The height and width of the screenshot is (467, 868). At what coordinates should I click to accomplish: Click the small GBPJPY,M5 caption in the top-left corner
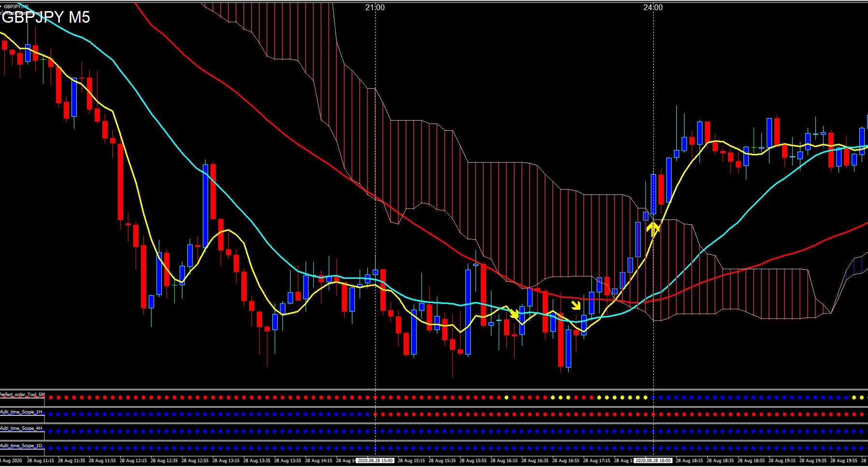point(15,7)
